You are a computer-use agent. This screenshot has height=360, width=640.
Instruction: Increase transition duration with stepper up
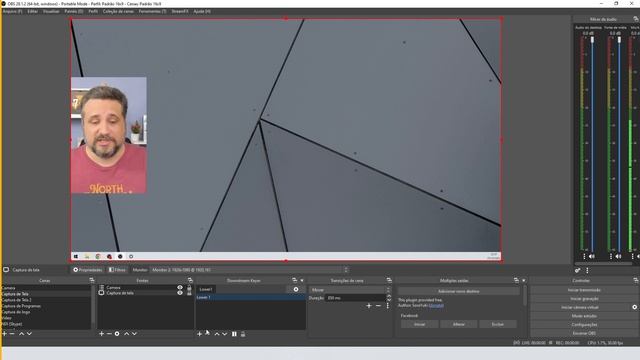pos(389,296)
